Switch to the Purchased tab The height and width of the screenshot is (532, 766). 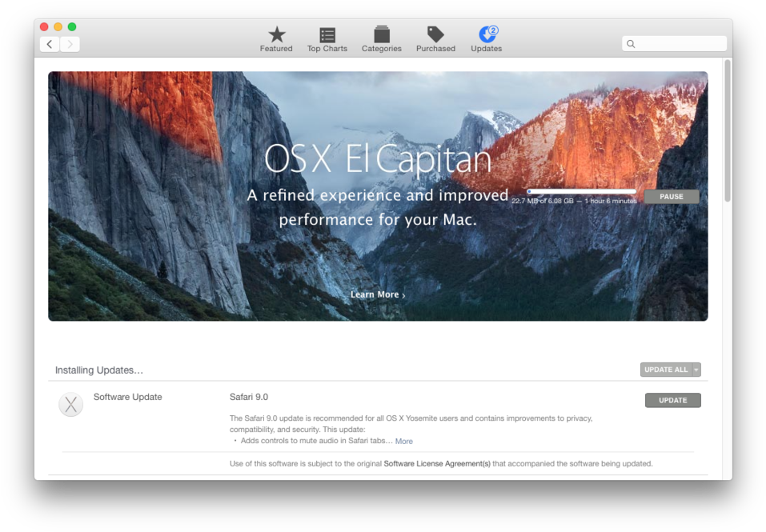(x=435, y=36)
